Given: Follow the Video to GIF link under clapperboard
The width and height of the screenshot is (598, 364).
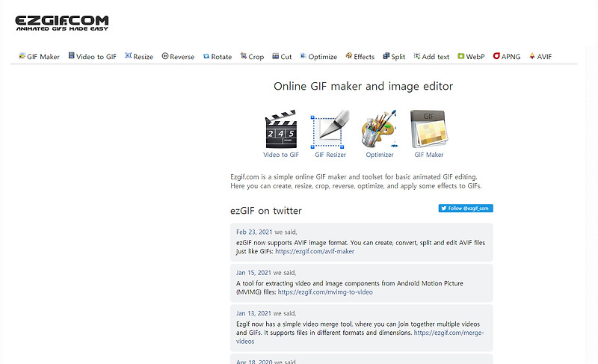Looking at the screenshot, I should coord(281,155).
